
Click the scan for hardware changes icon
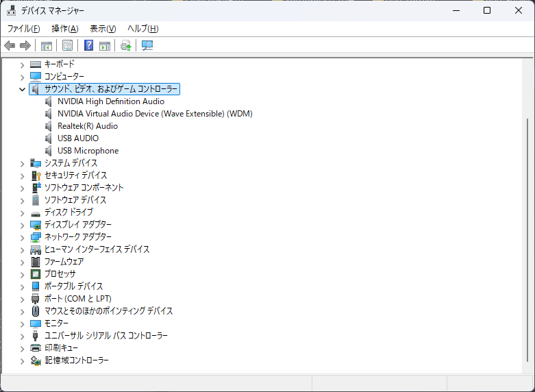tap(147, 45)
